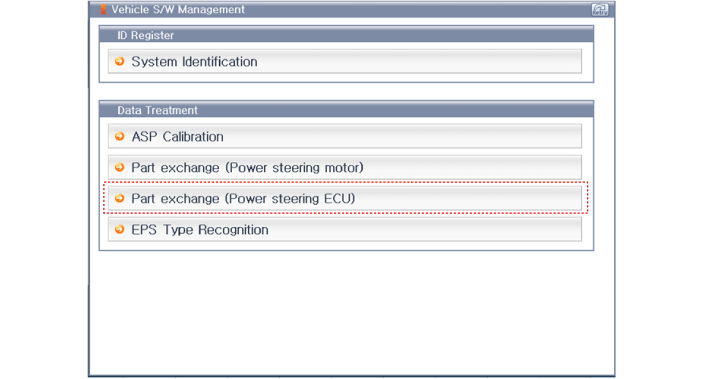Click the red dotted highlighted ECU exchange row
703x379 pixels.
click(x=345, y=198)
